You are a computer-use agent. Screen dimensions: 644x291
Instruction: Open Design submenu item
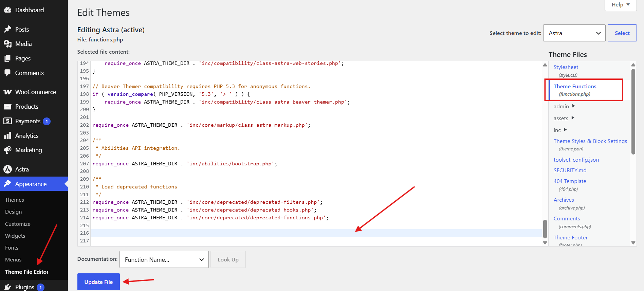coord(14,212)
